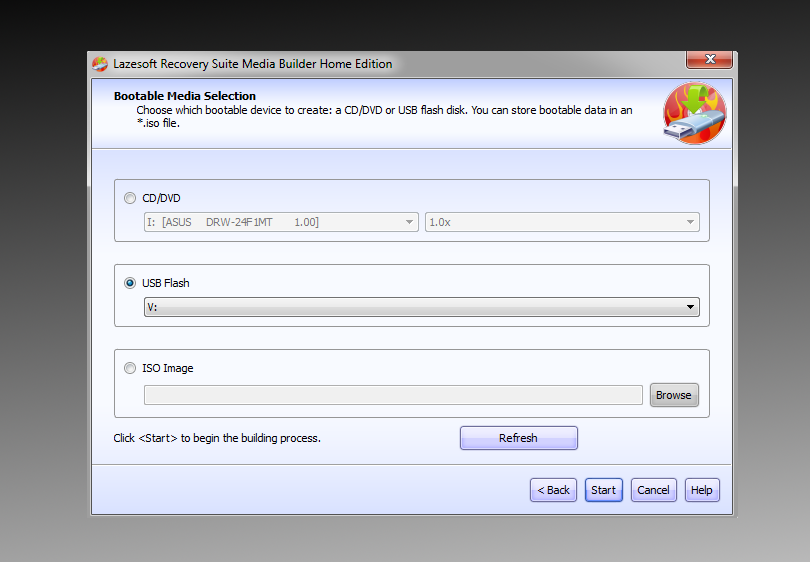Click the 'ISO Image' option label
The width and height of the screenshot is (810, 562).
click(x=168, y=368)
